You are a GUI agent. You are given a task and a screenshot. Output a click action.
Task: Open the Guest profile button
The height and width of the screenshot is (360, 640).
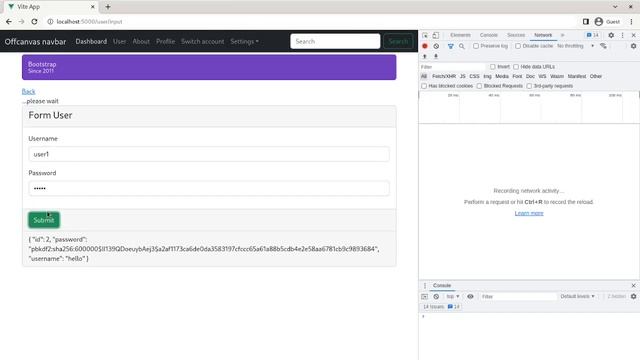[607, 22]
